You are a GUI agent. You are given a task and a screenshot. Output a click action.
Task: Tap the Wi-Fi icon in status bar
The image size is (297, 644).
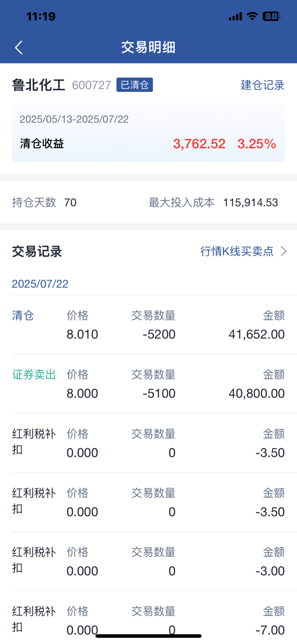[253, 16]
